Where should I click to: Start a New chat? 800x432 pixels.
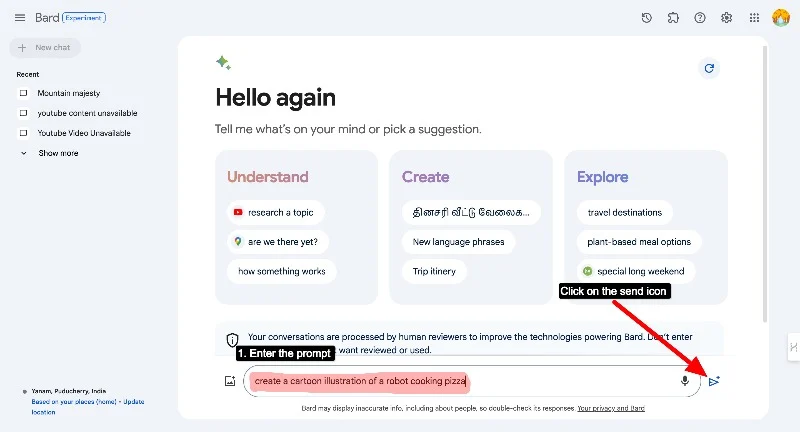[45, 47]
